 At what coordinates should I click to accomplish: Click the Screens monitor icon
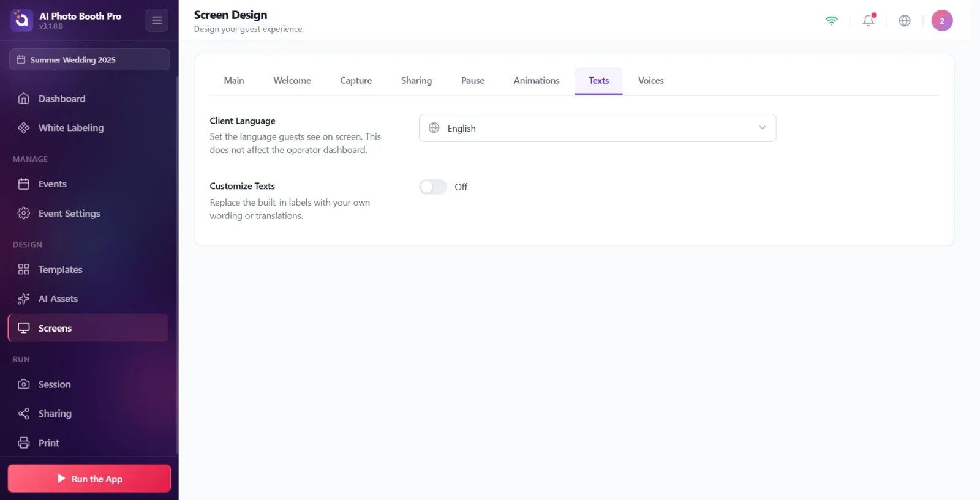(x=24, y=328)
